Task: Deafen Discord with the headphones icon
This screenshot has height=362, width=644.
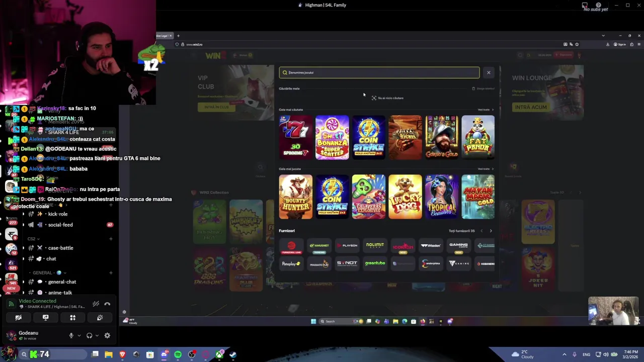Action: coord(89,336)
